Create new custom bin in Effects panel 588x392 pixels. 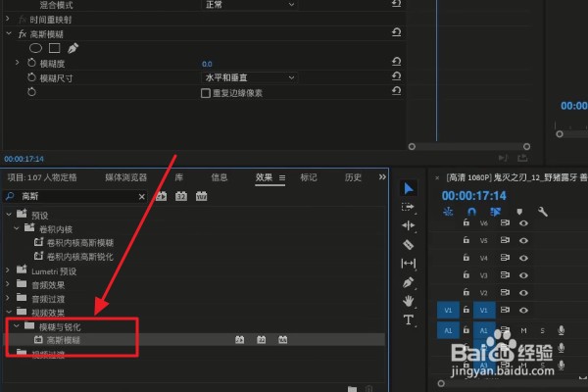click(352, 389)
